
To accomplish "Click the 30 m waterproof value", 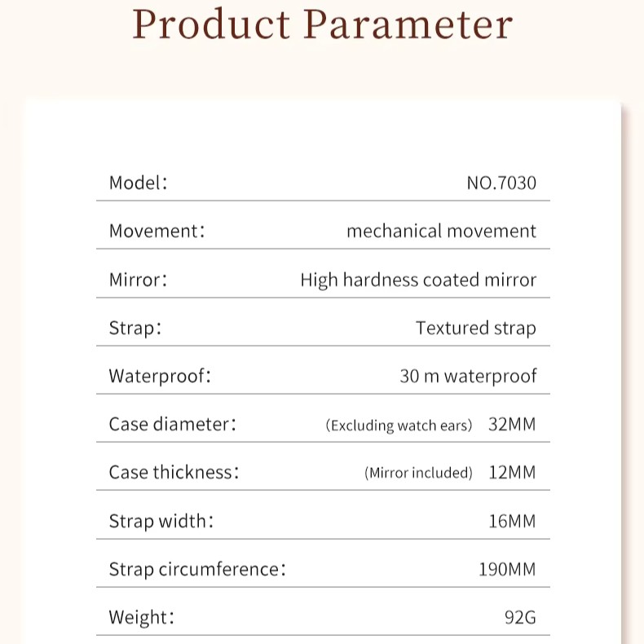I will (468, 377).
